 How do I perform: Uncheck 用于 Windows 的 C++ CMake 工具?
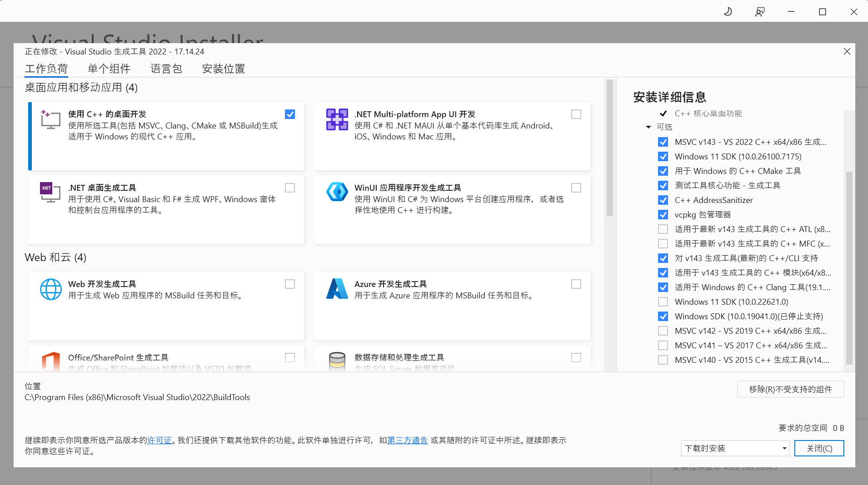(663, 171)
